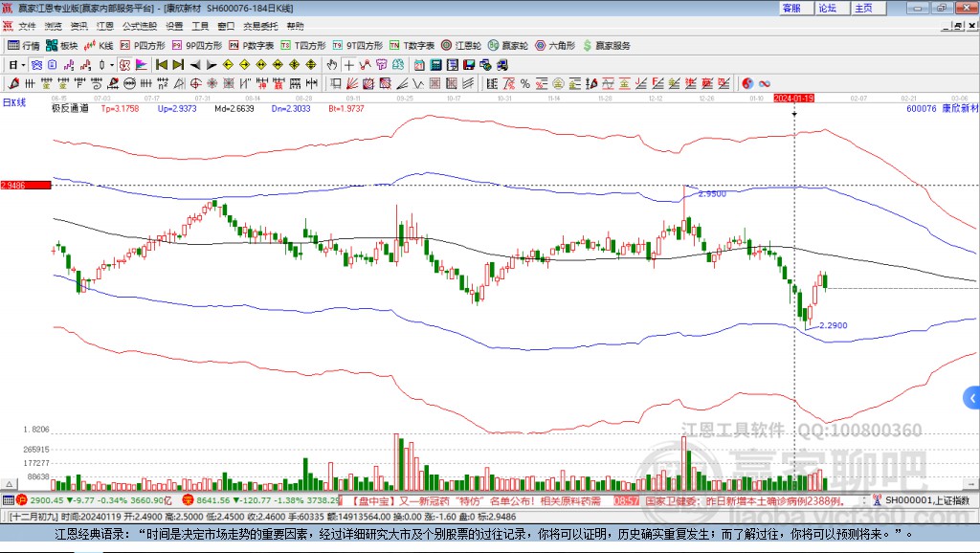Select the crosshair cursor tool
The image size is (980, 553).
348,65
